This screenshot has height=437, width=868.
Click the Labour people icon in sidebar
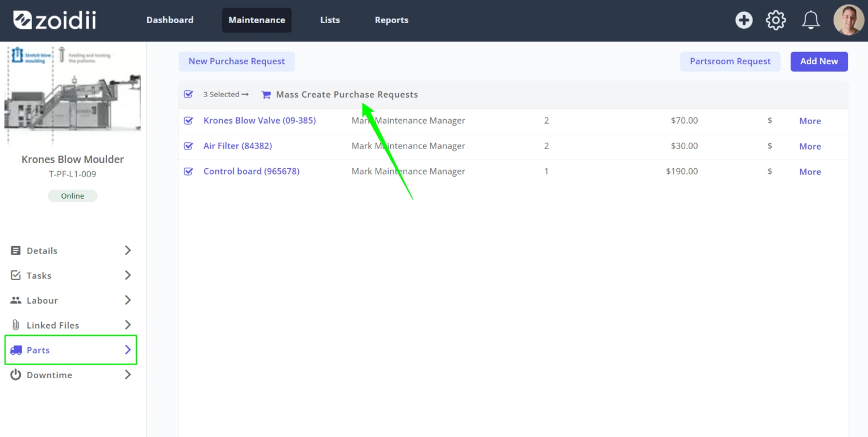(16, 300)
